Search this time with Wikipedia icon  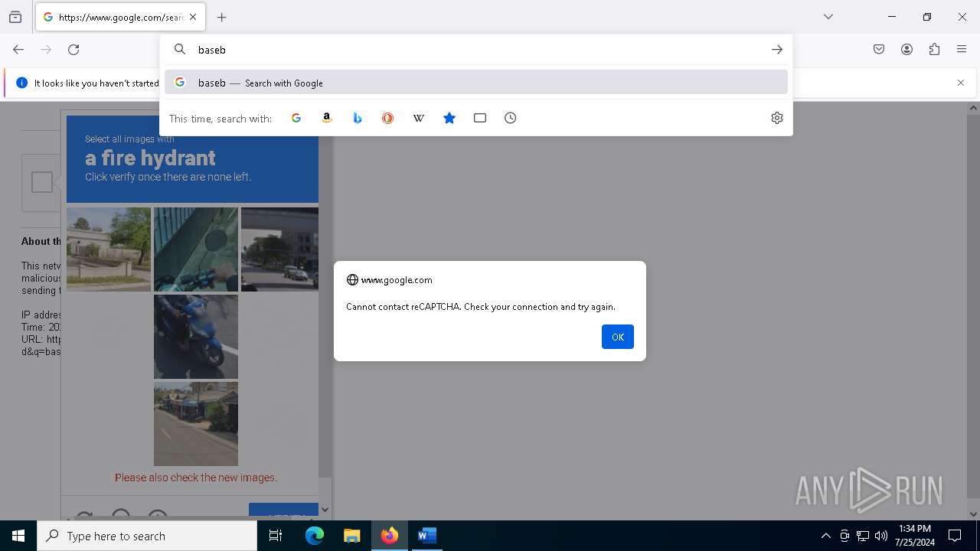[x=419, y=118]
